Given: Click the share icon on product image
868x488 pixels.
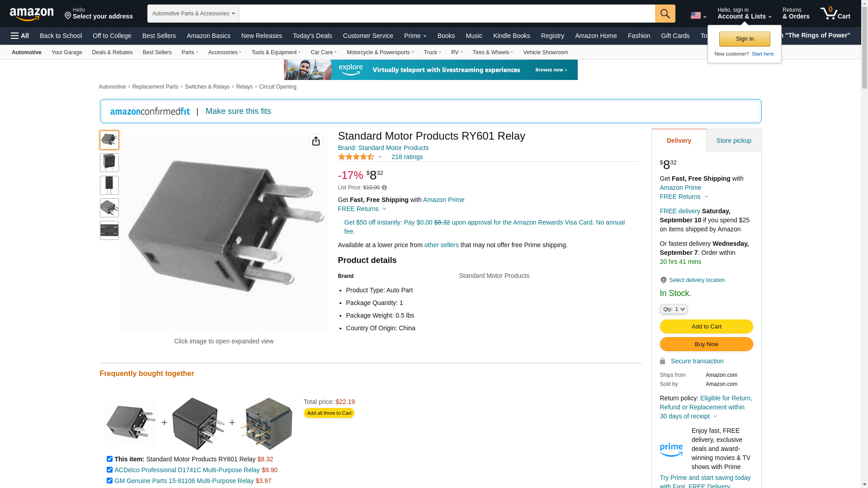Looking at the screenshot, I should pos(316,141).
